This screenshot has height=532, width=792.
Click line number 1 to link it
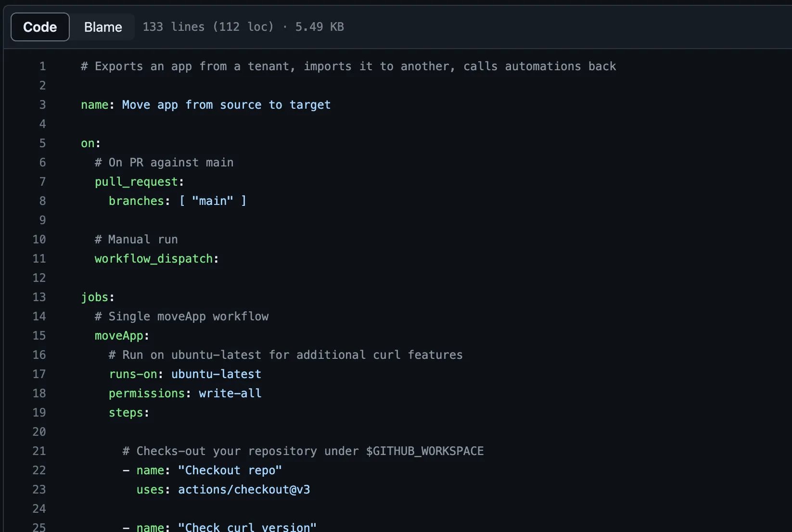[x=42, y=66]
